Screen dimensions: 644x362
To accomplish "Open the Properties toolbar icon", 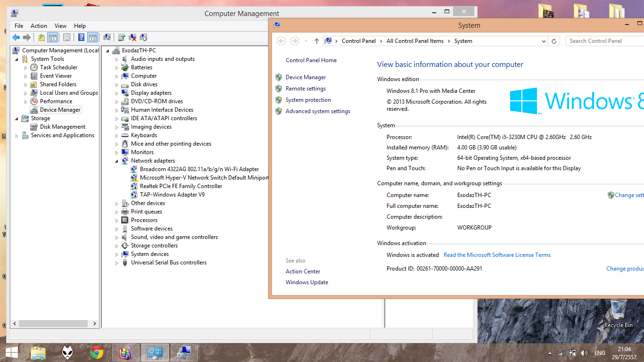I will (x=66, y=38).
